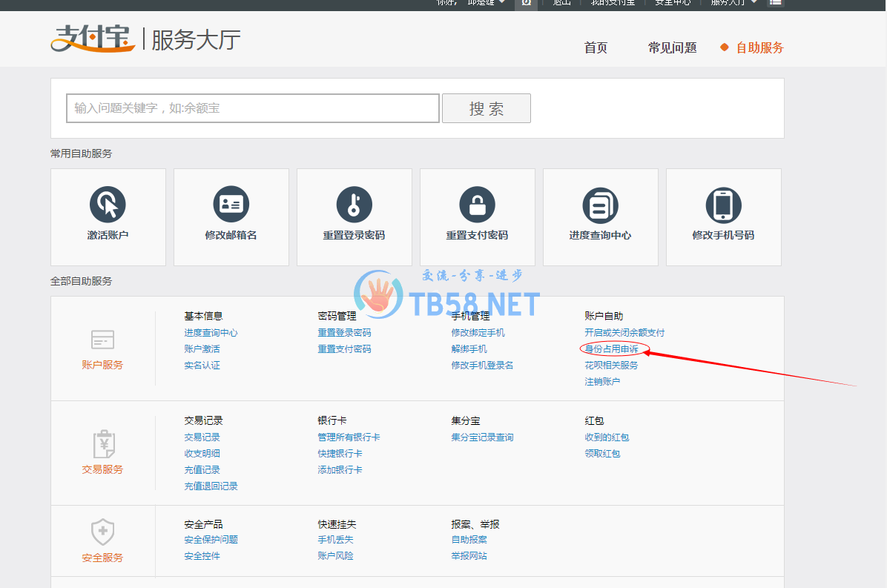This screenshot has height=588, width=887.
Task: Focus the keyword search input field
Action: click(253, 108)
